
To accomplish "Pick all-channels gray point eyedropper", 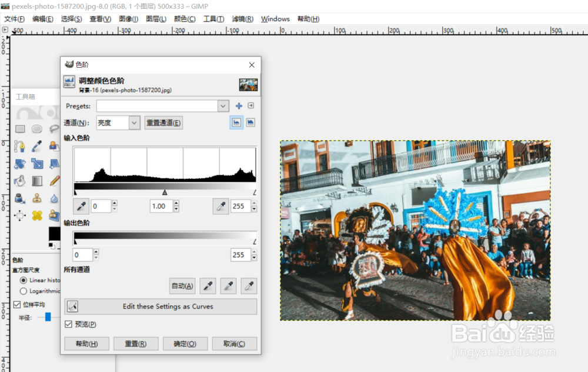I will pos(228,286).
